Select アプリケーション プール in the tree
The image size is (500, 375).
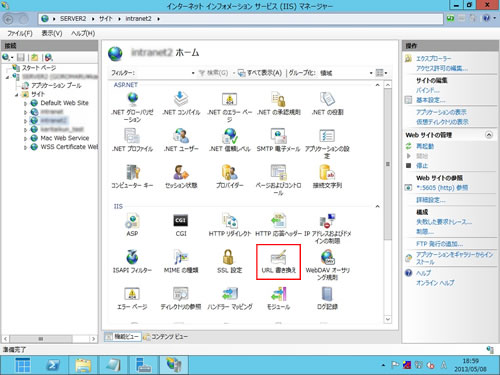click(56, 85)
